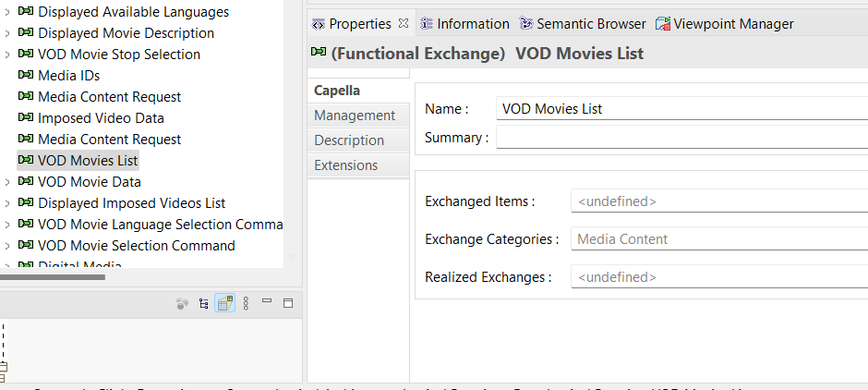This screenshot has width=868, height=390.
Task: Open the Description properties section tab
Action: click(x=349, y=140)
